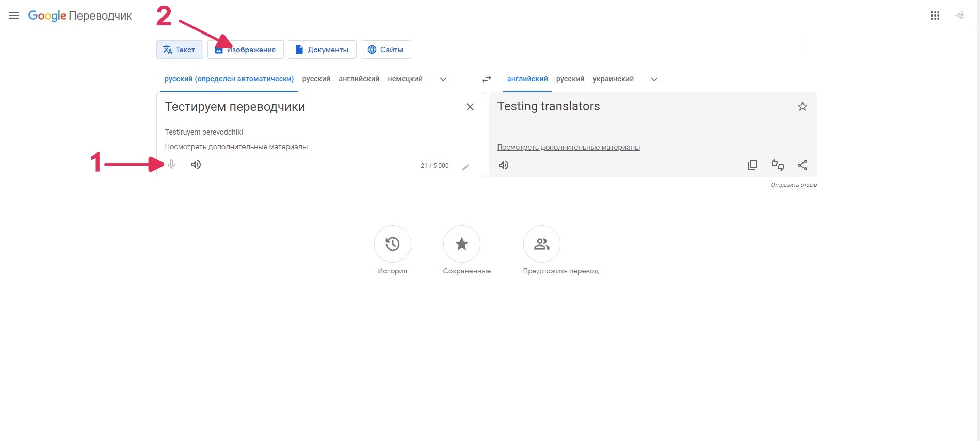Screen dimensions: 980x441
Task: Click the translated text Testing translators
Action: click(549, 106)
